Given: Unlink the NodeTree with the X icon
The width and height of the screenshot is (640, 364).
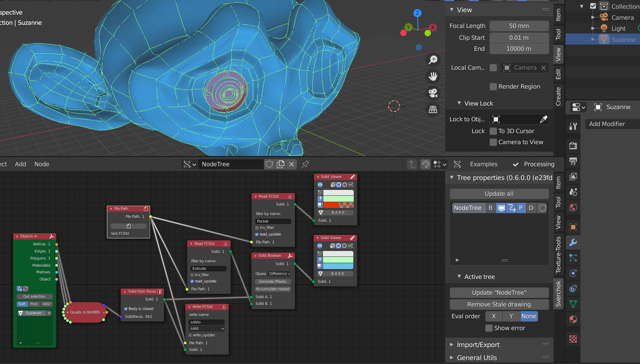Looking at the screenshot, I should (x=292, y=164).
